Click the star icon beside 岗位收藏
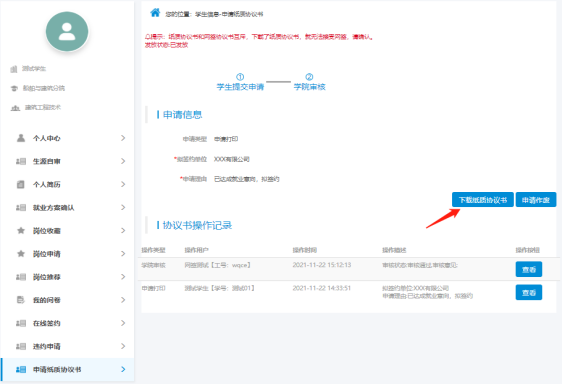The width and height of the screenshot is (563, 384). pyautogui.click(x=21, y=231)
